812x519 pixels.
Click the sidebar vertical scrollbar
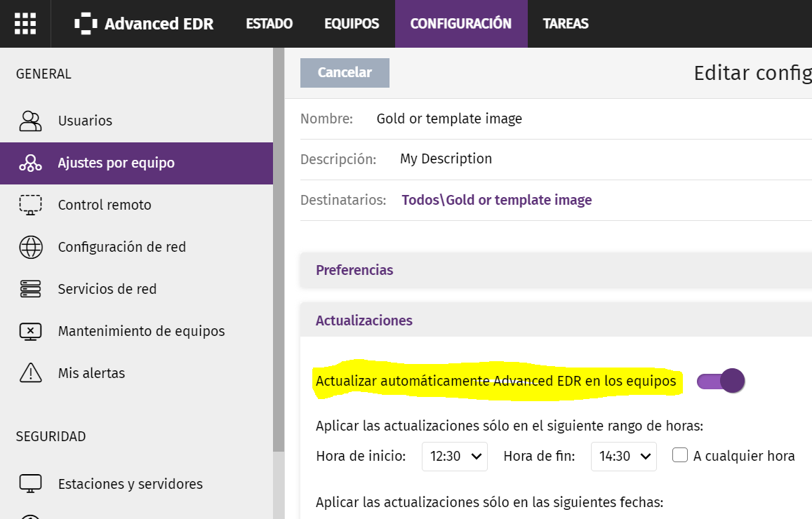pyautogui.click(x=279, y=250)
